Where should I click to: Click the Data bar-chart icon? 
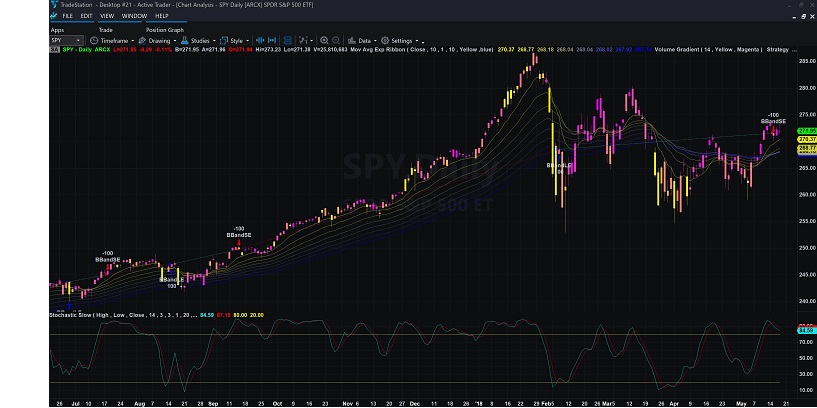point(352,41)
